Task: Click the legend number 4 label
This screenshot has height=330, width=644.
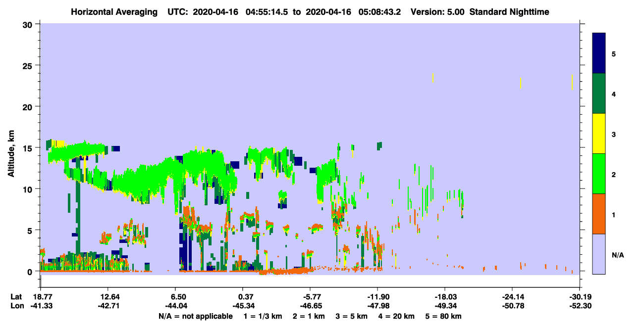Action: click(614, 94)
